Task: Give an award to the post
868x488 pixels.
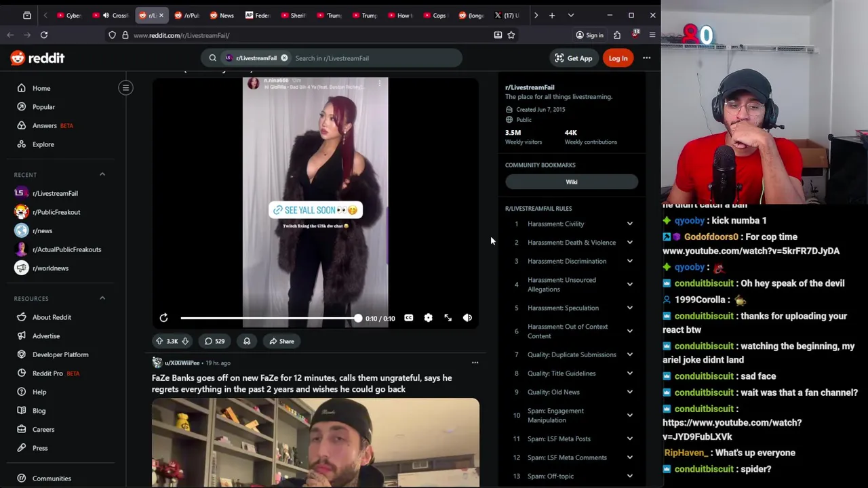Action: (247, 341)
